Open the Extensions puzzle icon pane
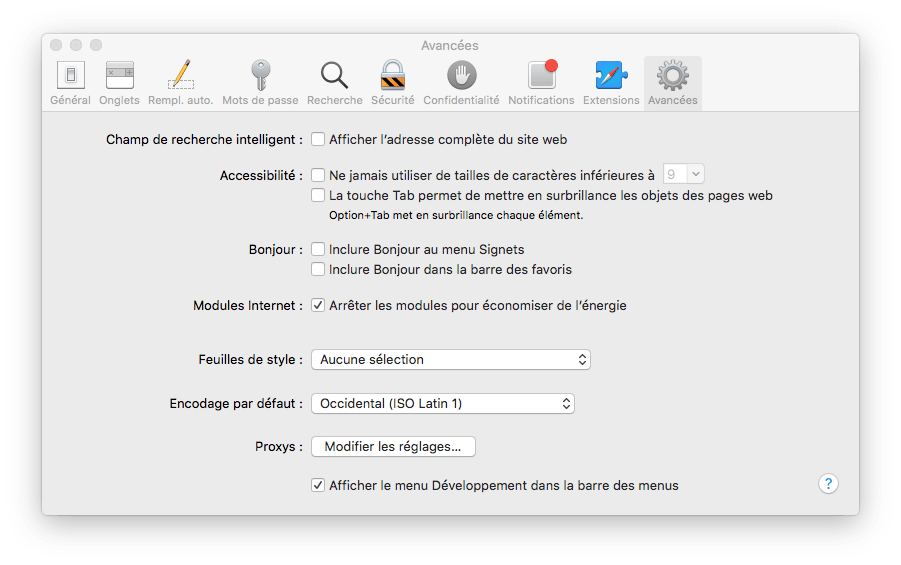Screen dimensions: 901x565 (611, 83)
